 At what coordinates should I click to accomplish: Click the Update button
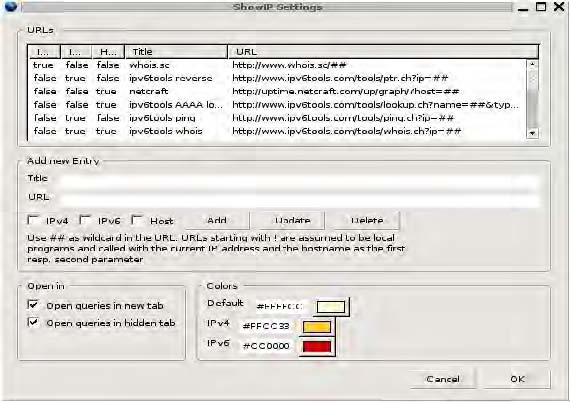tap(292, 220)
